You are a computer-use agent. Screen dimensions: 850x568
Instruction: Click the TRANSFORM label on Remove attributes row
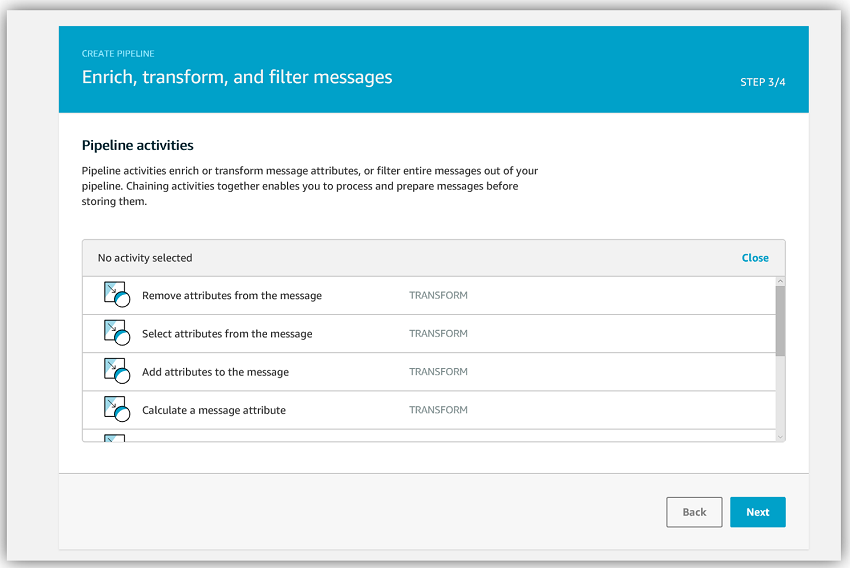coord(438,296)
